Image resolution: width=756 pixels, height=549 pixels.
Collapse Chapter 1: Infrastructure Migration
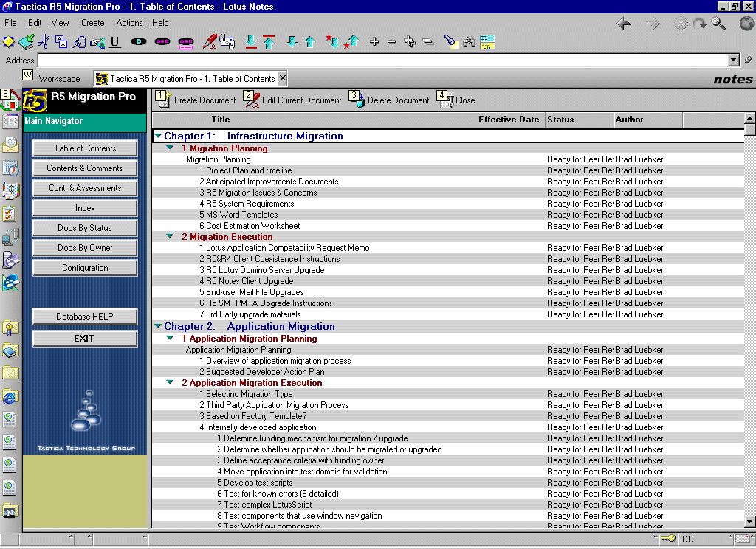coord(158,136)
